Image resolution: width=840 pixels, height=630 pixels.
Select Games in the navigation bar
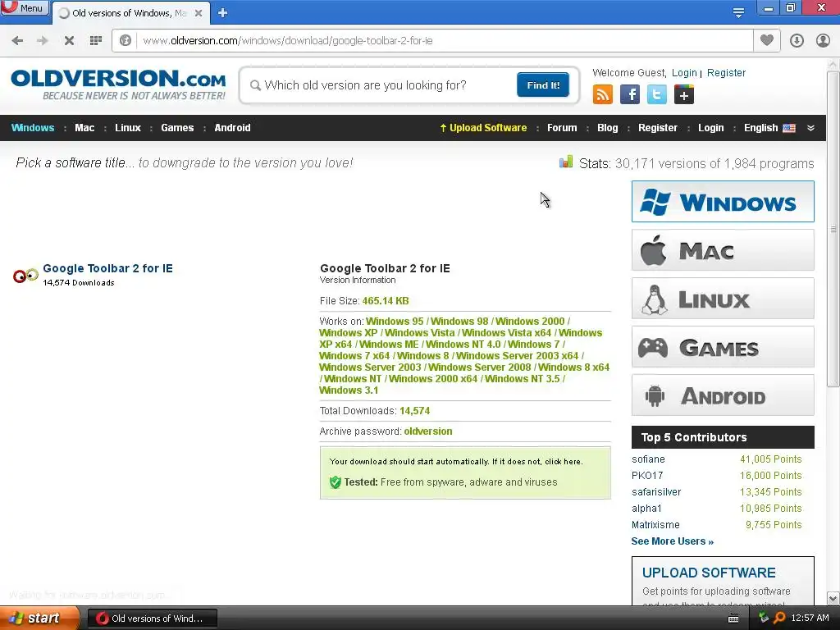[177, 128]
